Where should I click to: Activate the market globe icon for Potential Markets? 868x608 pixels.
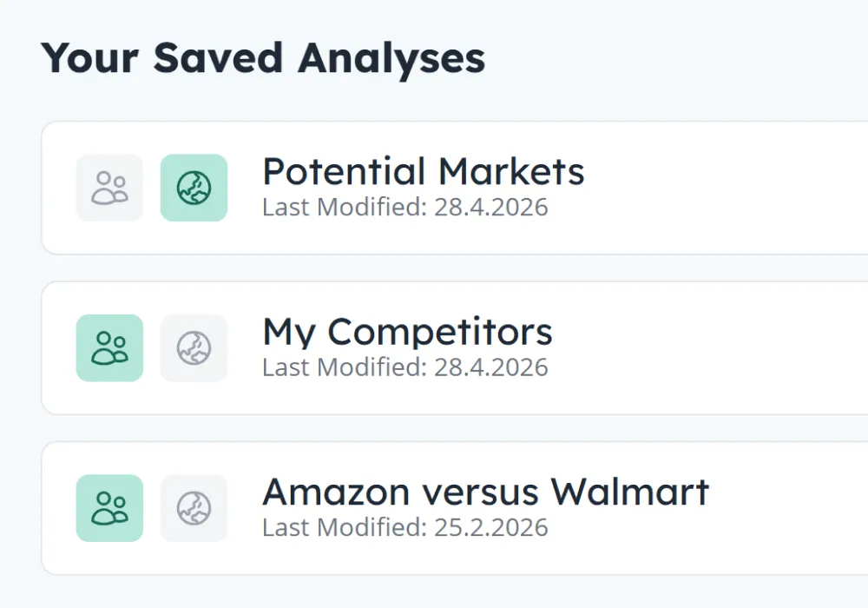(194, 187)
